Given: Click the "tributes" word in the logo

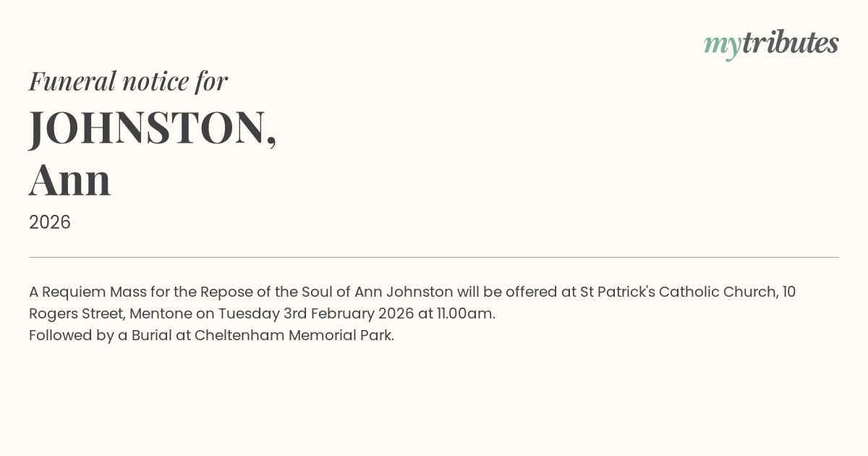Looking at the screenshot, I should point(790,43).
